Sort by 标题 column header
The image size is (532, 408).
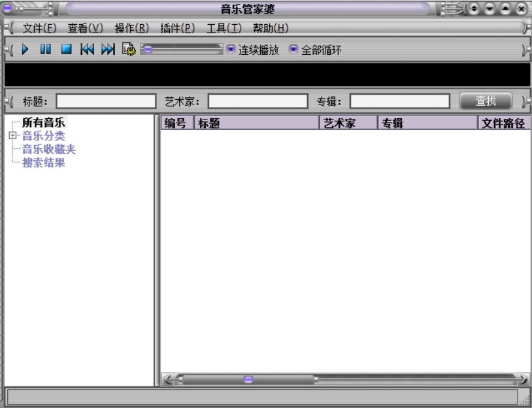click(x=256, y=123)
